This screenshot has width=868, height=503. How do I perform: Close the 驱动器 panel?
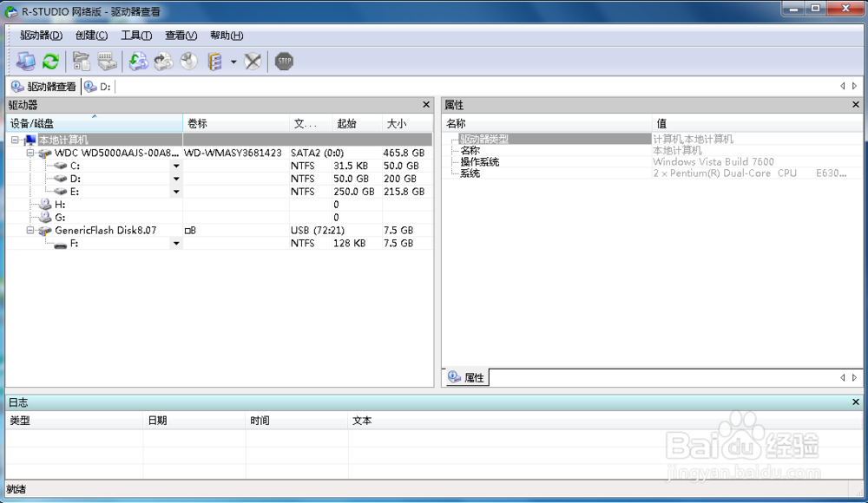(x=425, y=104)
